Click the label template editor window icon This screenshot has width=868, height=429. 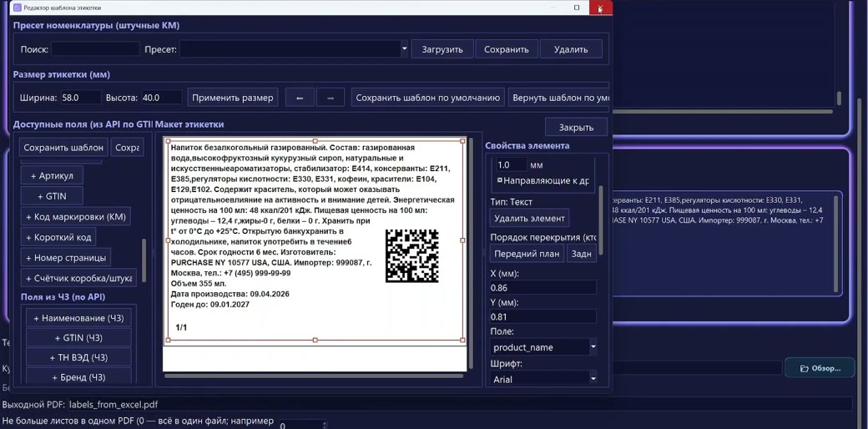tap(18, 8)
